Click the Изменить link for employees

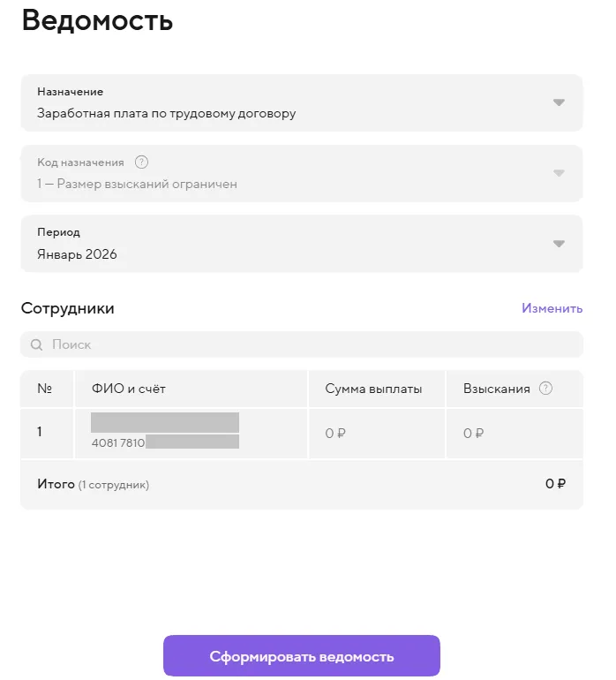pyautogui.click(x=552, y=308)
